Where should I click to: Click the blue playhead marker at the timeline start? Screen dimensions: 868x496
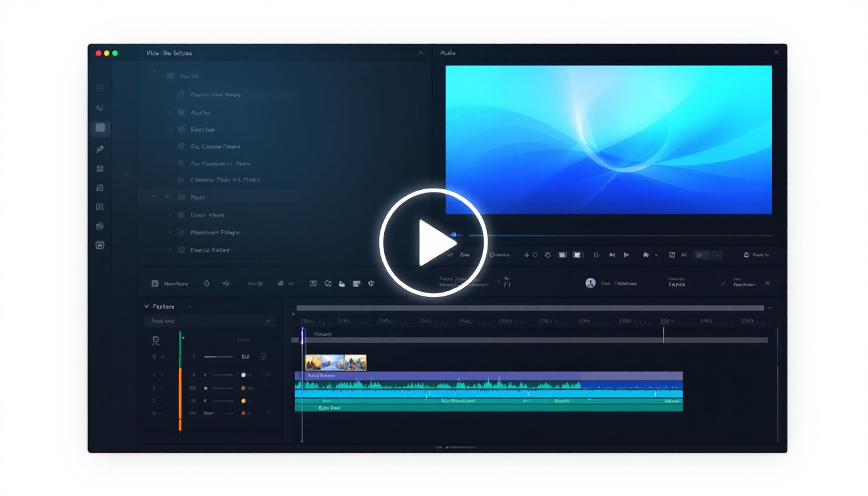302,337
